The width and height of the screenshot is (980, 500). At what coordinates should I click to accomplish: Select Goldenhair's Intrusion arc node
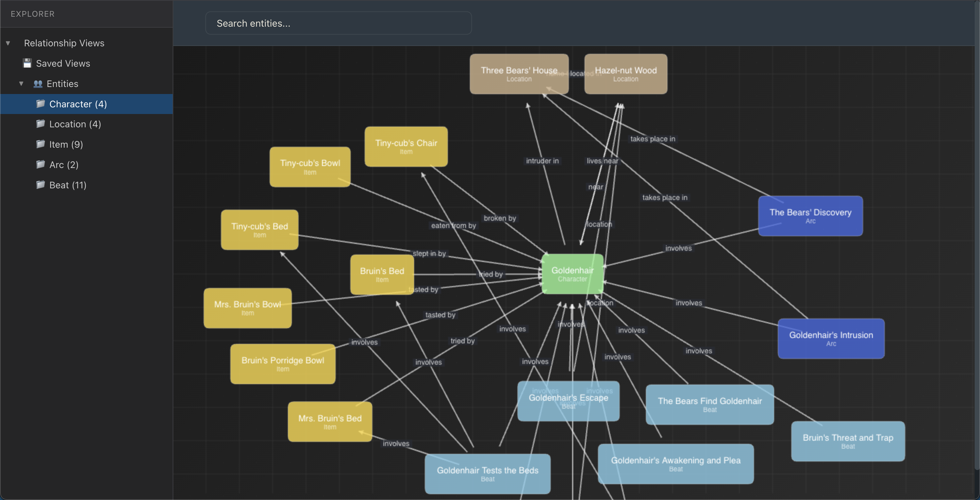(830, 338)
